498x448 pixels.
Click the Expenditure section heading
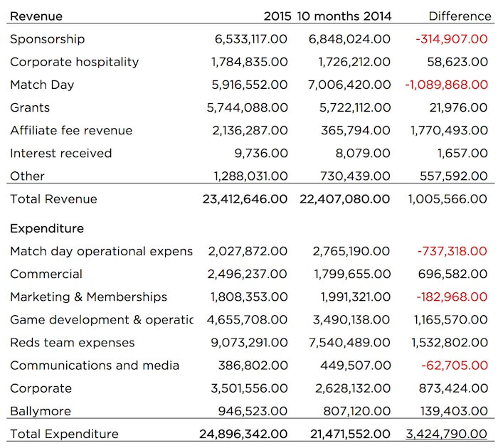pos(47,228)
